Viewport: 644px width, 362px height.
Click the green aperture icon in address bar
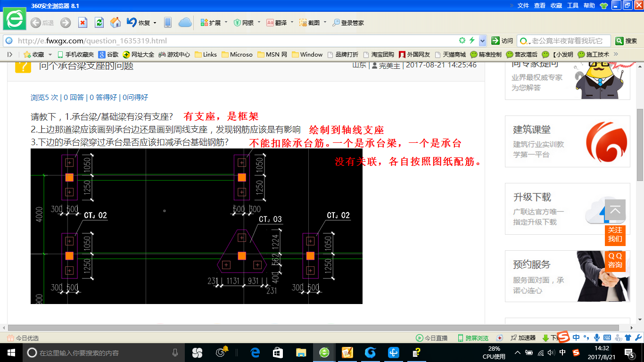[x=462, y=41]
